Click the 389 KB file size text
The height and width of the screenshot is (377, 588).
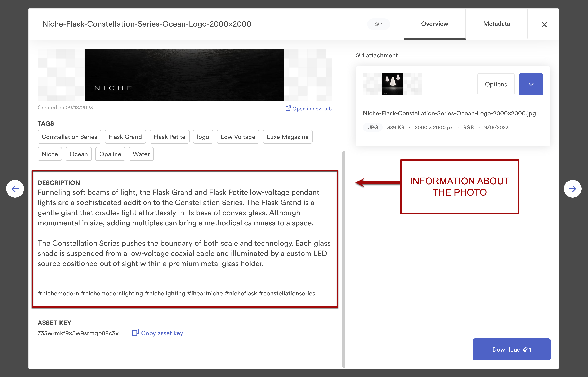(396, 127)
